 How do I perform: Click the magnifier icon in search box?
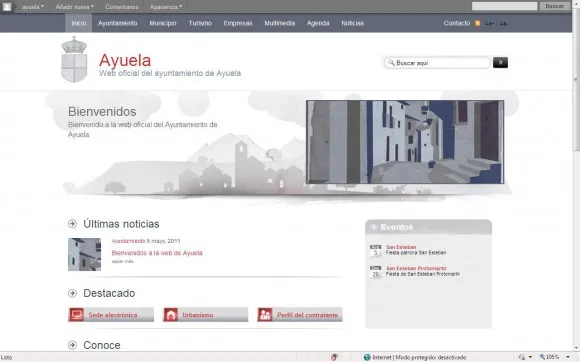coord(391,62)
